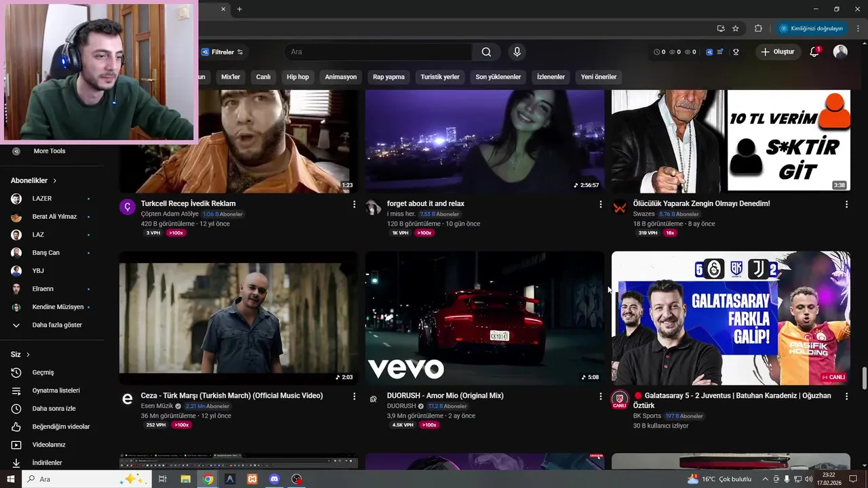
Task: Open the Elraenn subscription
Action: [x=52, y=289]
